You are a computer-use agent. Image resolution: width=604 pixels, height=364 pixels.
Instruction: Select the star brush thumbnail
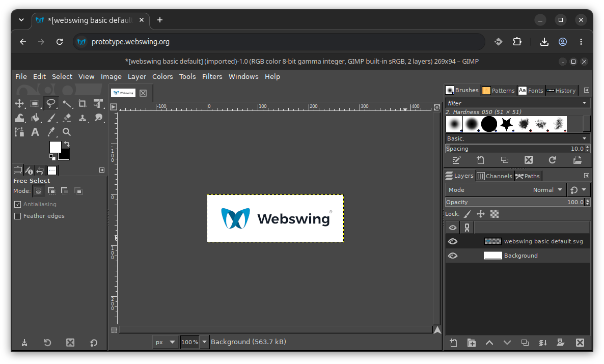point(506,124)
